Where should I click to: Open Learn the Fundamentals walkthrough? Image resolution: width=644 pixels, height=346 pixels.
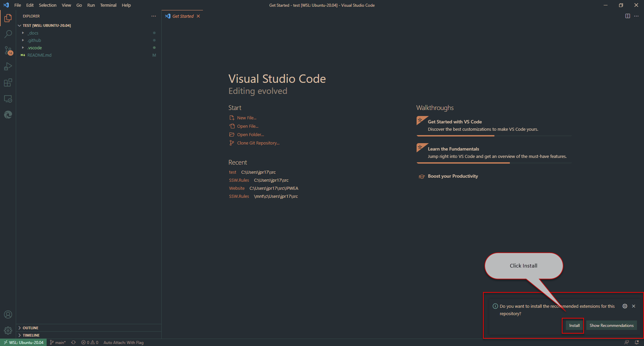pos(494,153)
